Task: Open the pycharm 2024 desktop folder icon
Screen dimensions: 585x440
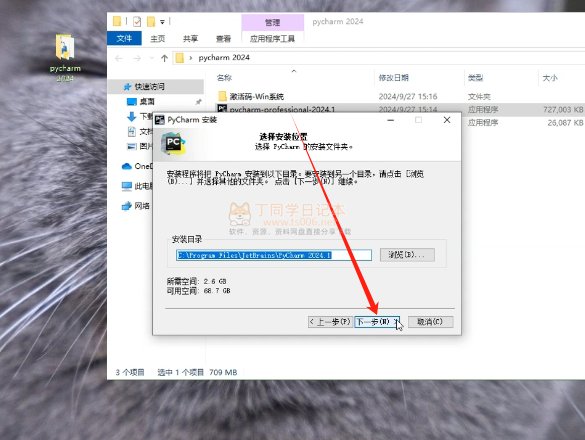Action: coord(65,58)
